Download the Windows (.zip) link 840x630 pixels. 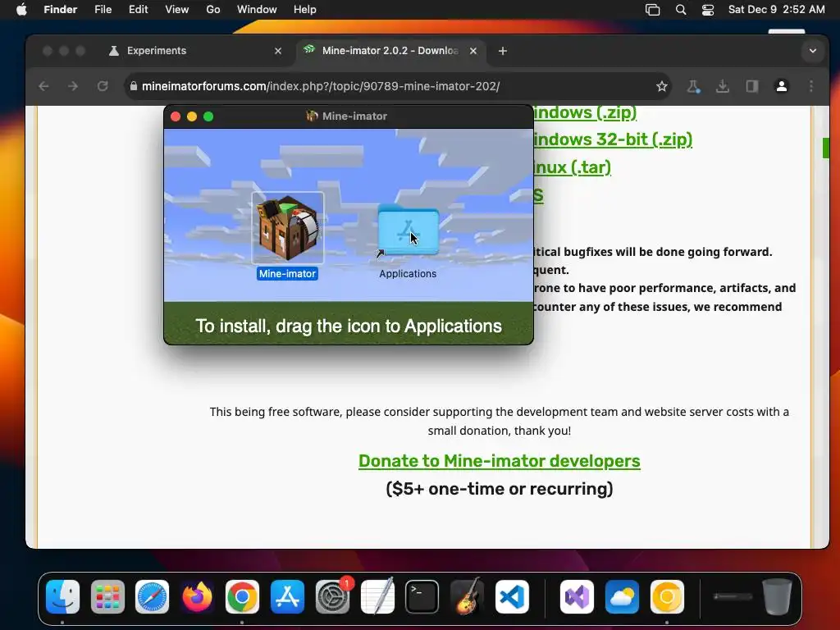(585, 112)
